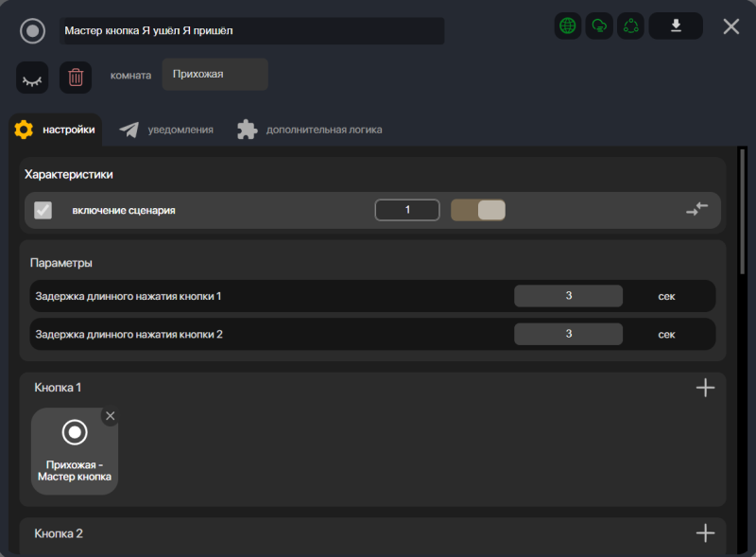
Task: Click the vertical scrollbar on the right
Action: [x=743, y=212]
